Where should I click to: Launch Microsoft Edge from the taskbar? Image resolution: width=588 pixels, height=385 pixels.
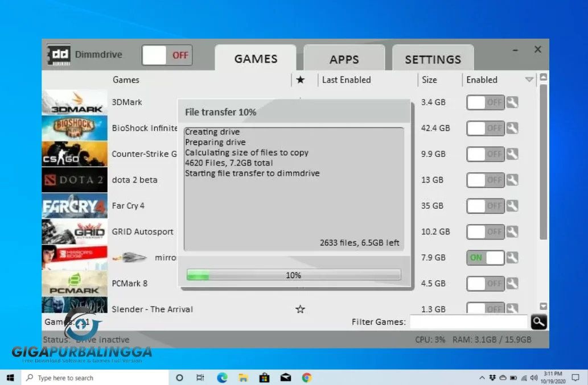coord(222,378)
